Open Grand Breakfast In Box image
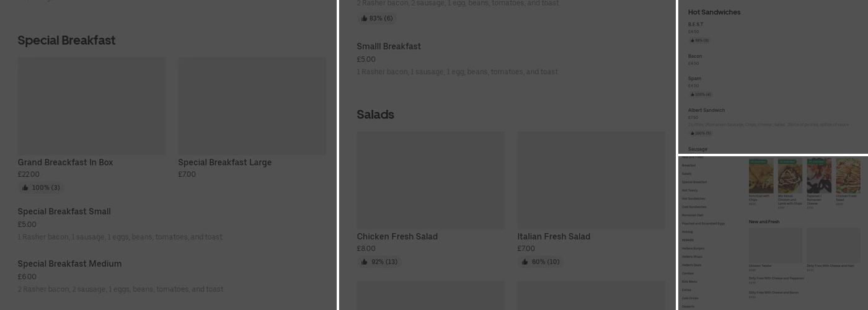Viewport: 868px width, 310px height. 91,106
